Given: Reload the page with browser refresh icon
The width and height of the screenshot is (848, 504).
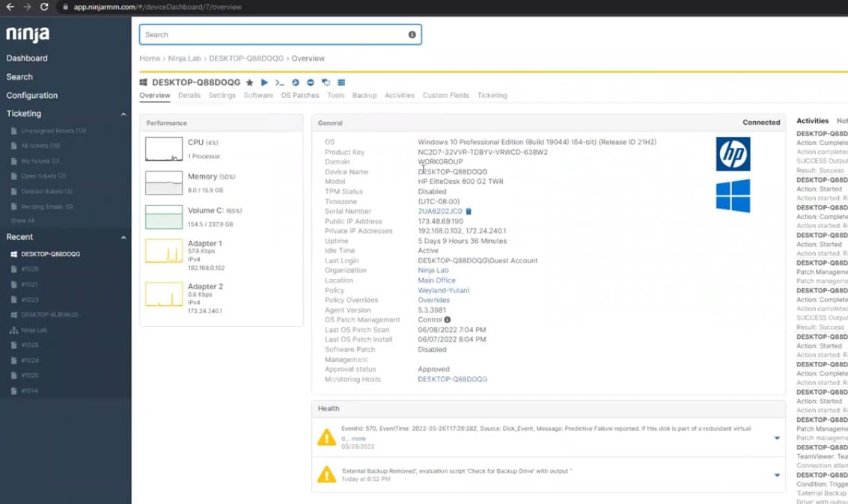Looking at the screenshot, I should 44,7.
